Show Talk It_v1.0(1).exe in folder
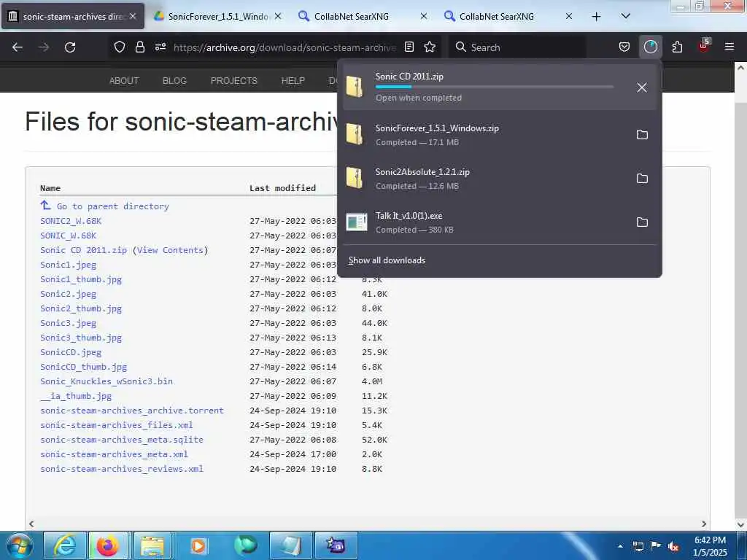This screenshot has height=560, width=747. pos(642,222)
